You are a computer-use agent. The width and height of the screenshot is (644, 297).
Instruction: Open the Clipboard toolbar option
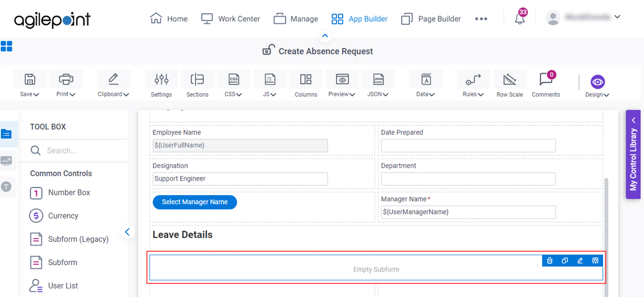click(113, 84)
